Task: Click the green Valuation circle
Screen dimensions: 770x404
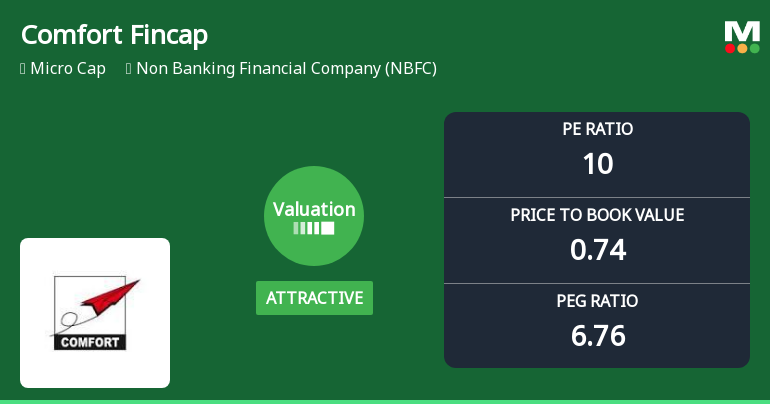Action: pos(314,215)
